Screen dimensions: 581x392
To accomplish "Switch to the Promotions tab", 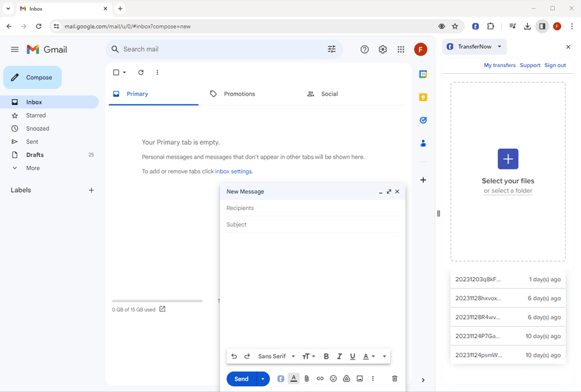I will click(x=239, y=94).
